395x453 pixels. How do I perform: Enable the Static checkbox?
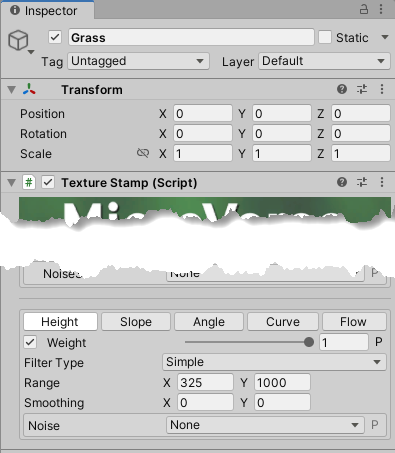point(325,37)
